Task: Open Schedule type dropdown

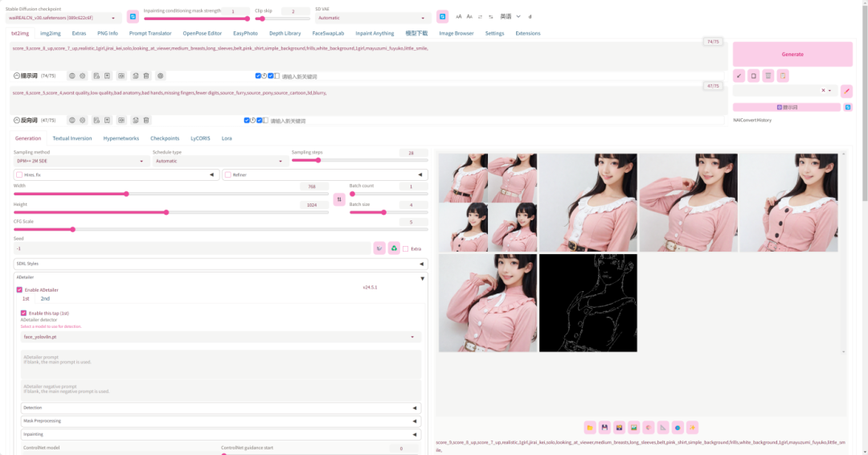Action: pos(219,161)
